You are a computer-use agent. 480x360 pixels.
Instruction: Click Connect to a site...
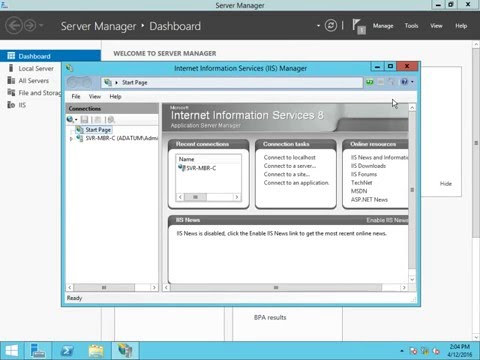click(286, 174)
